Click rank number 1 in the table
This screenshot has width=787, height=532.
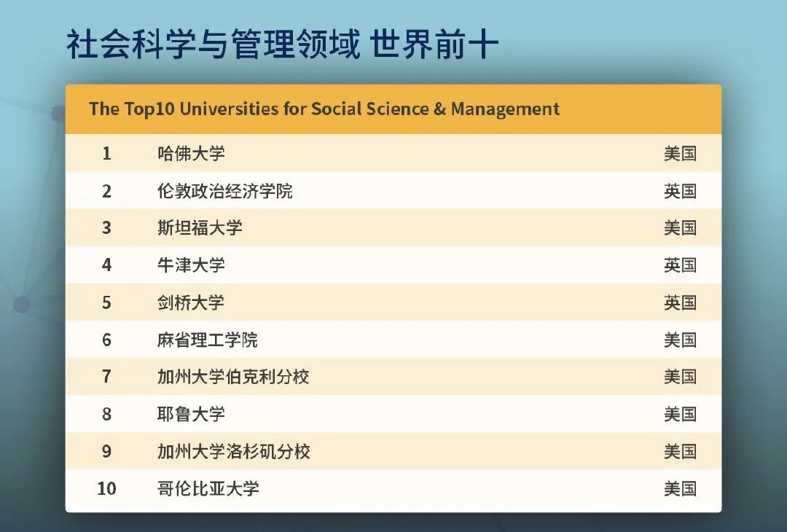click(x=106, y=154)
